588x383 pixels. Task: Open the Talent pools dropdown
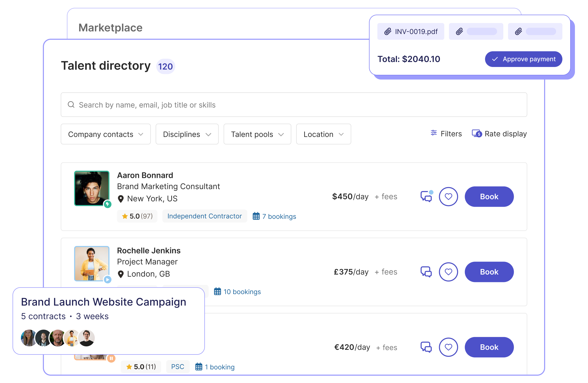257,134
